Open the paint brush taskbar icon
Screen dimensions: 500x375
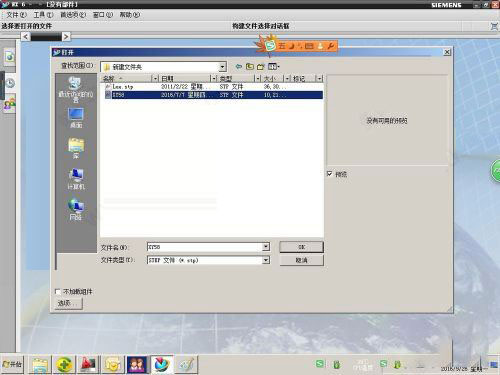(186, 365)
